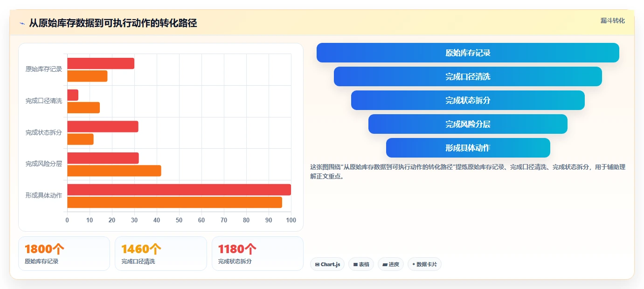Click the red bar for 完成口径清洗
This screenshot has width=644, height=289.
tap(73, 95)
